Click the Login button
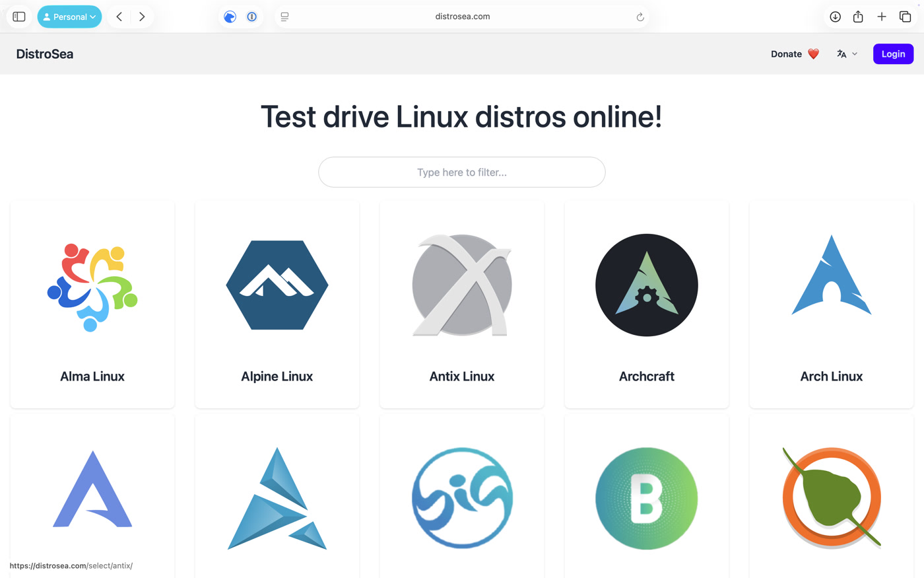Viewport: 924px width, 578px height. [x=893, y=54]
